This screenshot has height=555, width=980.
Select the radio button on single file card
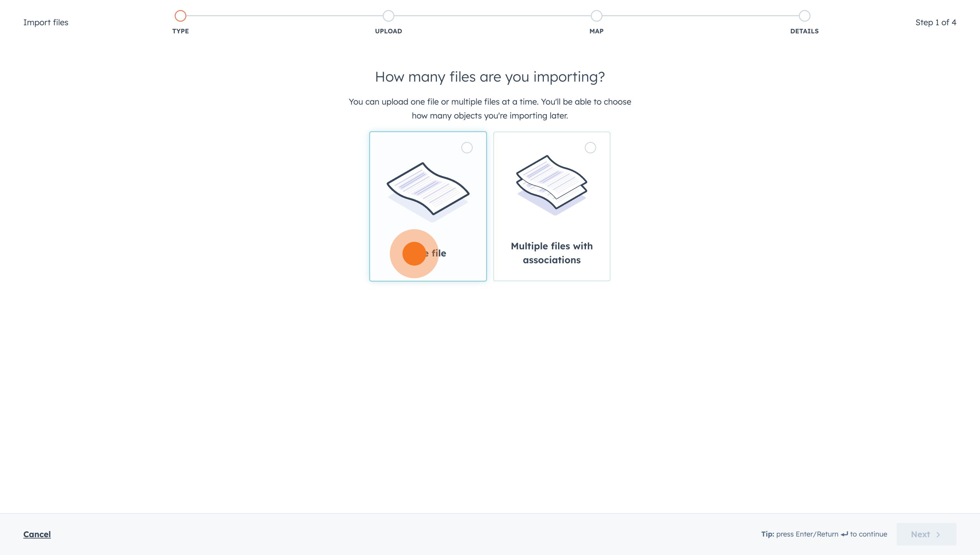pos(467,148)
